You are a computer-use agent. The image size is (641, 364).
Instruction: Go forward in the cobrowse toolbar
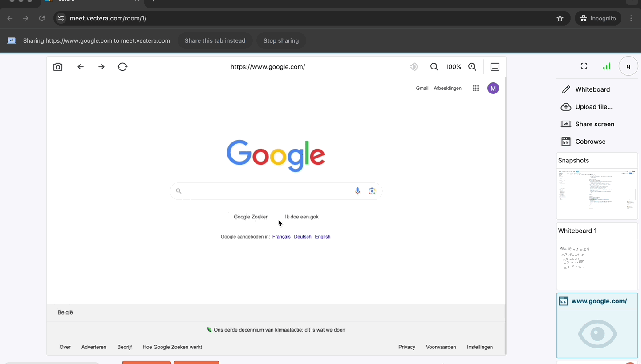coord(101,67)
